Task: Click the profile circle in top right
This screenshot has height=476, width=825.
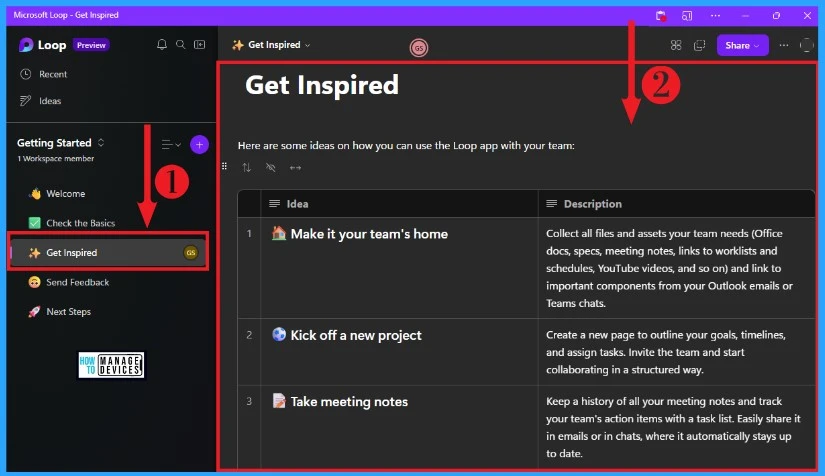Action: tap(806, 45)
